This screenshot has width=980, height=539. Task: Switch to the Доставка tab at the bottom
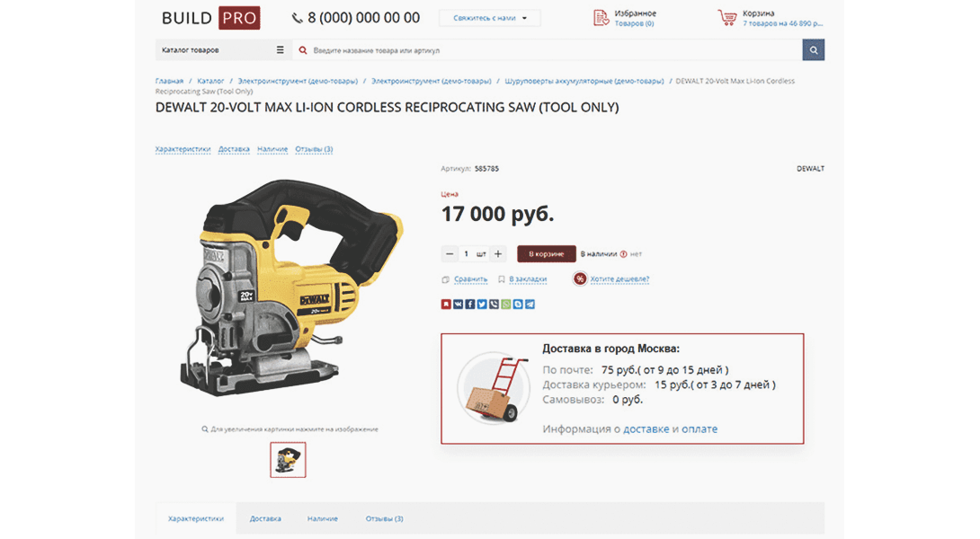tap(265, 518)
